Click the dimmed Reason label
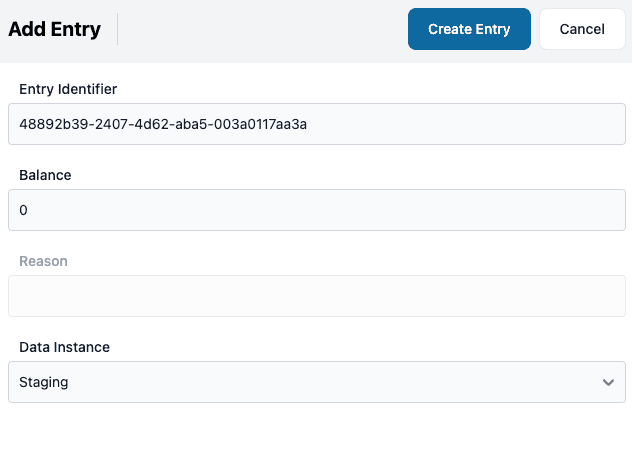632x464 pixels. 43,261
